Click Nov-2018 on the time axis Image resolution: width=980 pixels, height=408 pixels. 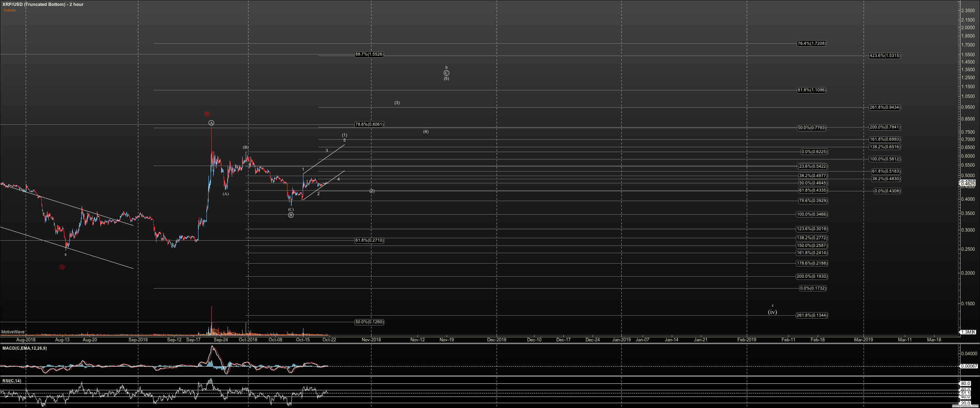tap(371, 340)
